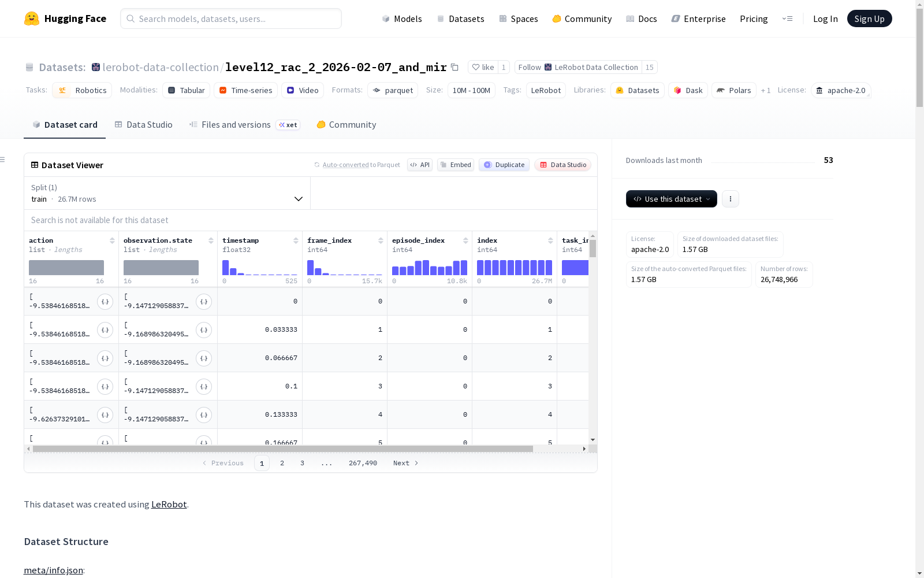Filter by Video modality tag

click(303, 90)
